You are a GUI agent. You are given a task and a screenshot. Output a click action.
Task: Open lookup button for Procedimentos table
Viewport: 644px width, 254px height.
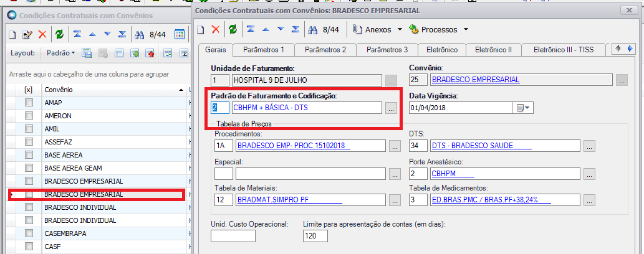(x=395, y=145)
